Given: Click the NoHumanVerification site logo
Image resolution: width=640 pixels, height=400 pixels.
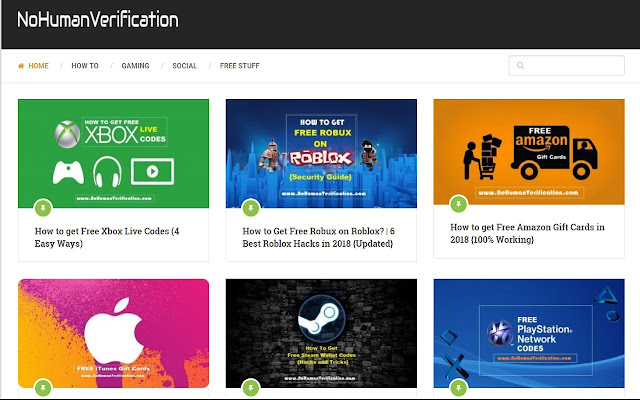Looking at the screenshot, I should click(x=98, y=20).
